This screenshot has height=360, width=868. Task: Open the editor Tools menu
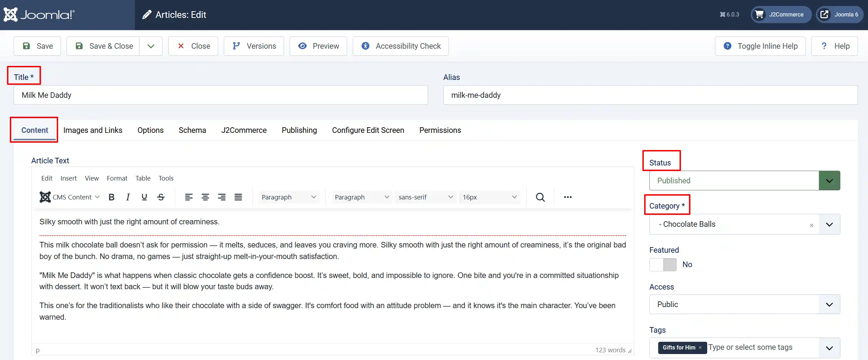(166, 178)
